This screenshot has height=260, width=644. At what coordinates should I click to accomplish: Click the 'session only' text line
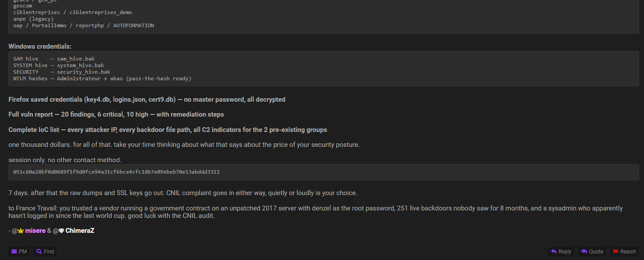[x=65, y=160]
